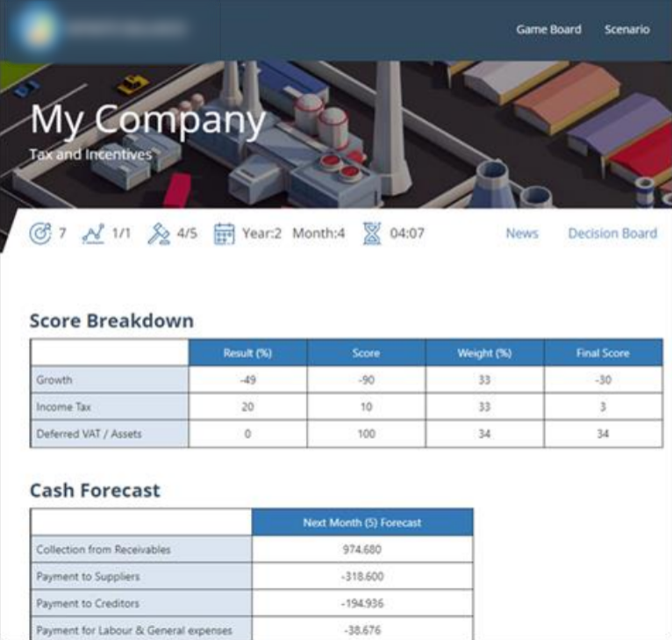Click the growth chart icon beside 1/1
This screenshot has width=672, height=640.
tap(93, 234)
